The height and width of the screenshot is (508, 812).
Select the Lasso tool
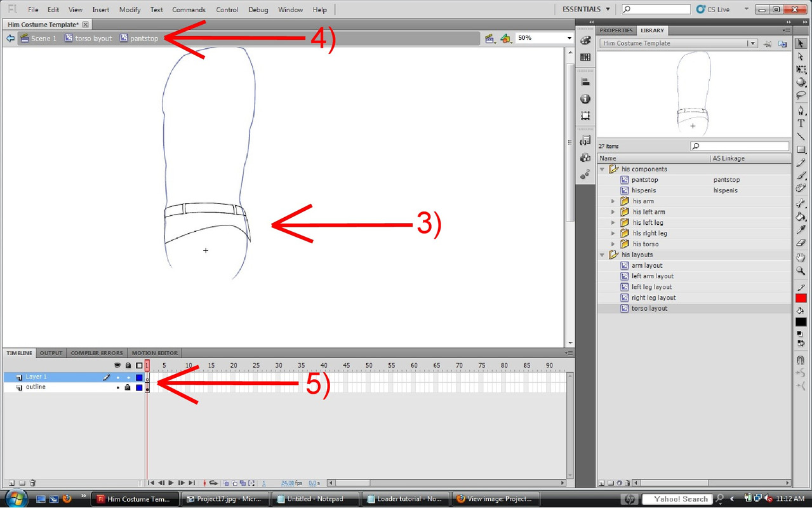point(801,95)
